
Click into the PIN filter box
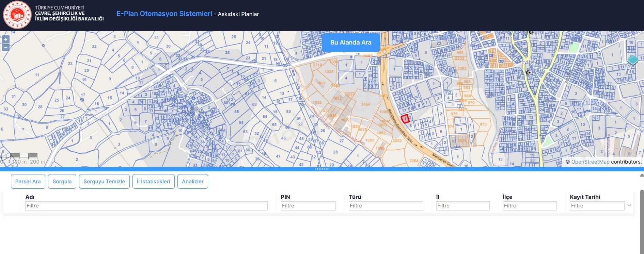pyautogui.click(x=308, y=206)
